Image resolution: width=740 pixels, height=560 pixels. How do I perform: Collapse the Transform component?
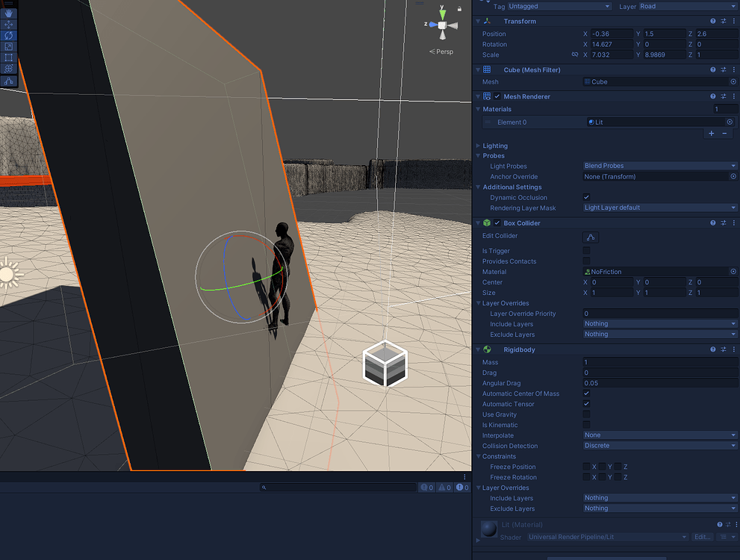(478, 21)
